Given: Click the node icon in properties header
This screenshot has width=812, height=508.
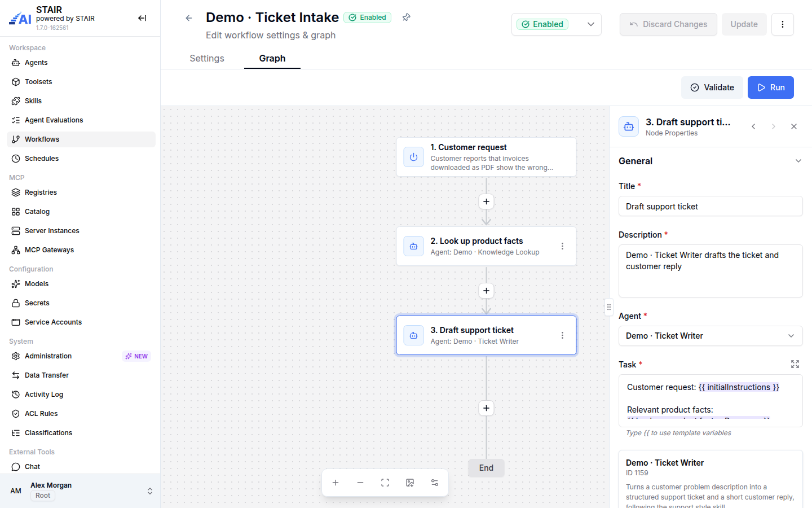Looking at the screenshot, I should [629, 126].
